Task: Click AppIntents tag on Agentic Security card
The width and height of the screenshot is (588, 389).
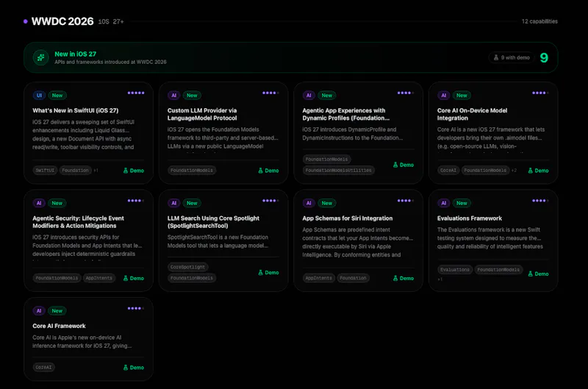Action: click(99, 278)
